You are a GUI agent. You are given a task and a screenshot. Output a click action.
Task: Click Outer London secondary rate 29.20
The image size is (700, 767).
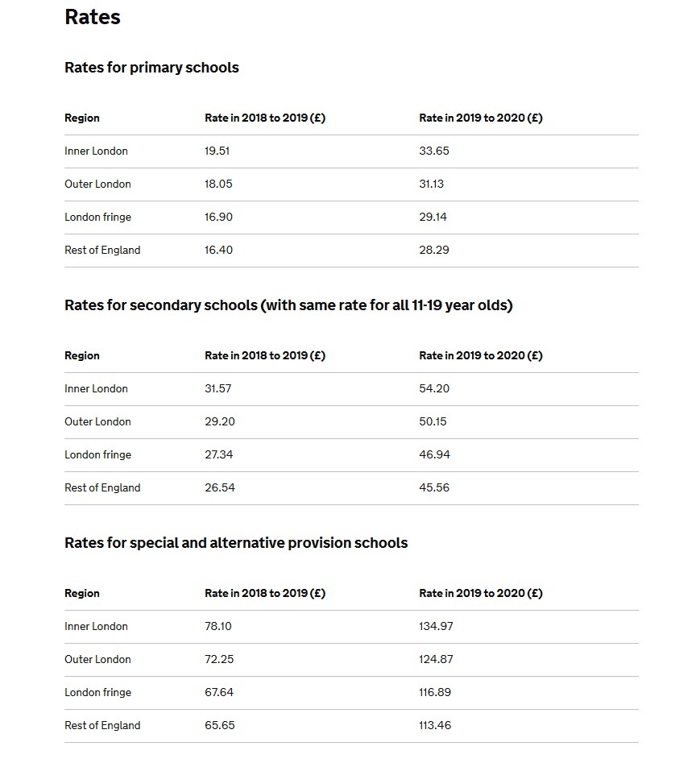[x=220, y=421]
